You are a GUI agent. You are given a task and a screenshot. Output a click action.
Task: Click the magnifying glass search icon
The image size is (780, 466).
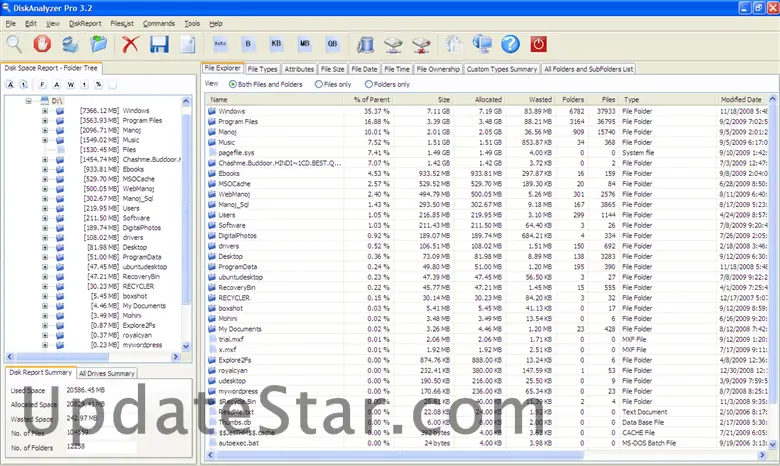click(x=14, y=44)
